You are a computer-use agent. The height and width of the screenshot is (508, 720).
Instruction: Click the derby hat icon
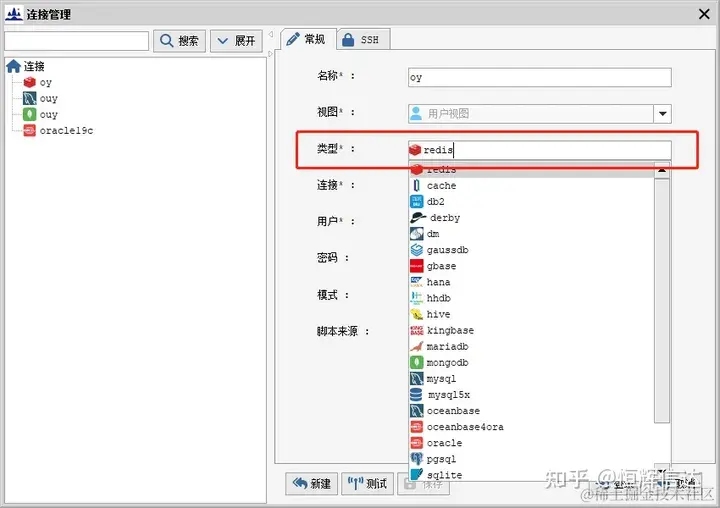click(418, 218)
